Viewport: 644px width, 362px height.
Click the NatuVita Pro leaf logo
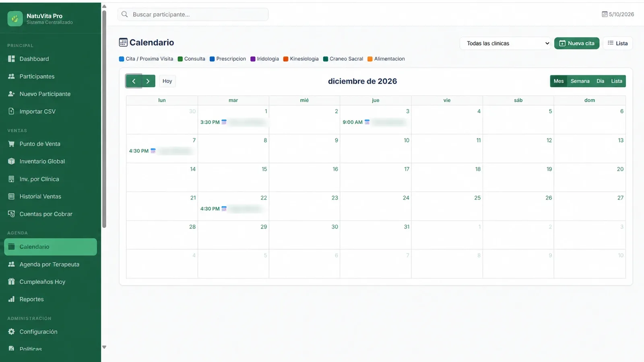pyautogui.click(x=15, y=19)
